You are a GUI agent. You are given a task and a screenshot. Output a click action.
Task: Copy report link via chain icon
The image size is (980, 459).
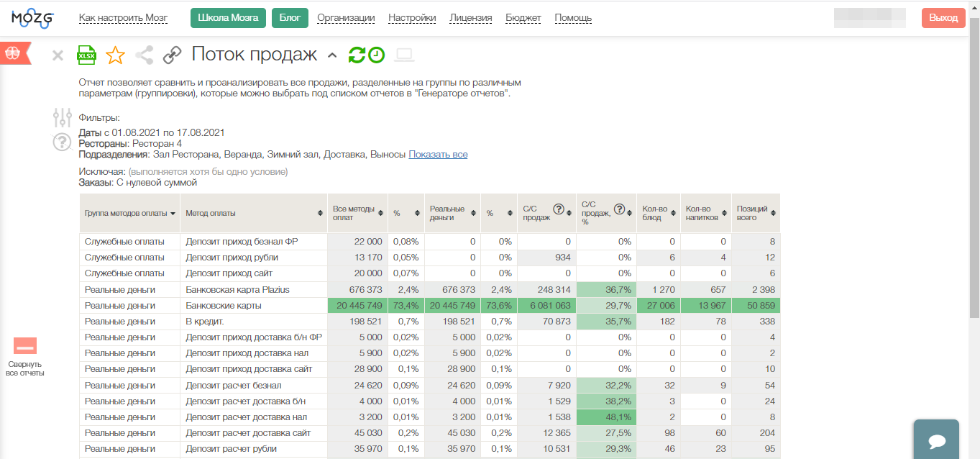point(173,55)
